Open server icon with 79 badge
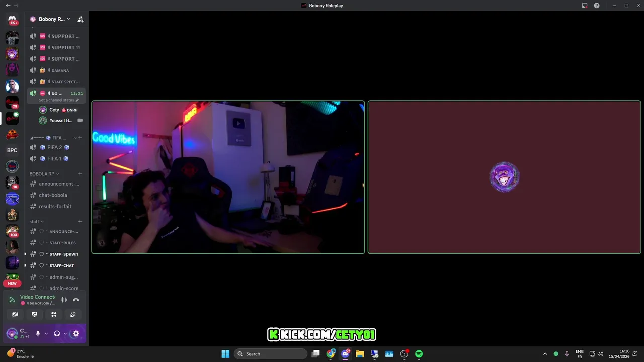 [12, 102]
